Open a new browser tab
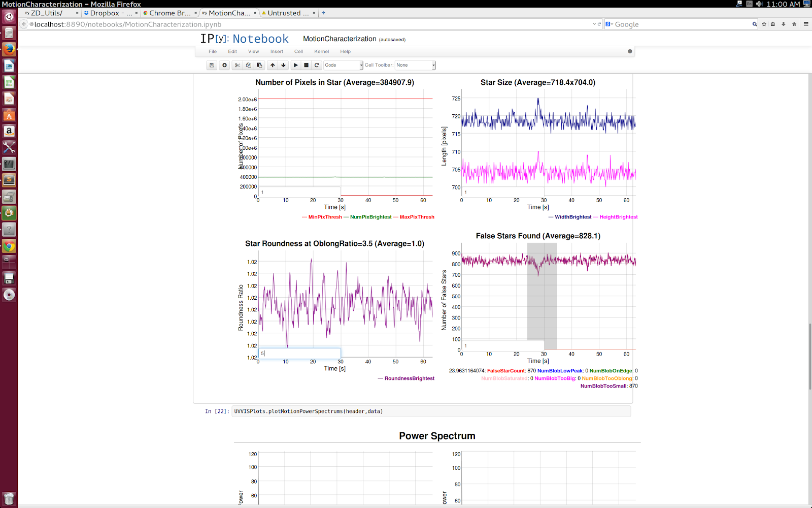 (x=323, y=13)
